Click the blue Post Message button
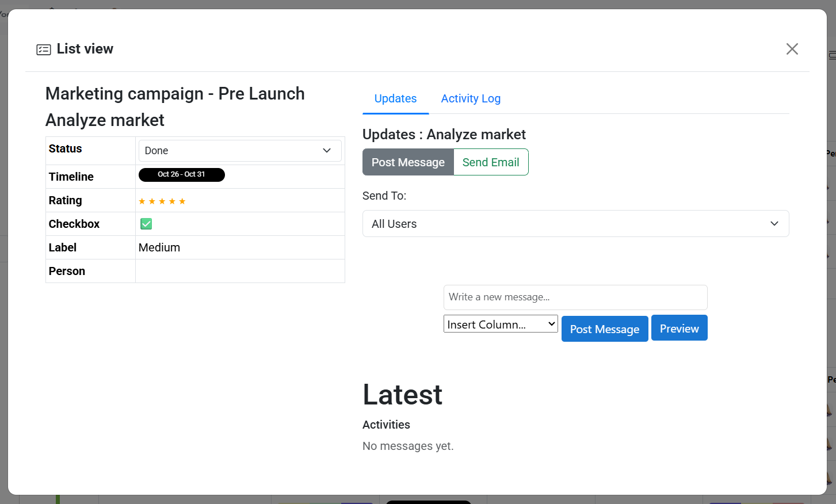Viewport: 836px width, 504px height. coord(605,329)
